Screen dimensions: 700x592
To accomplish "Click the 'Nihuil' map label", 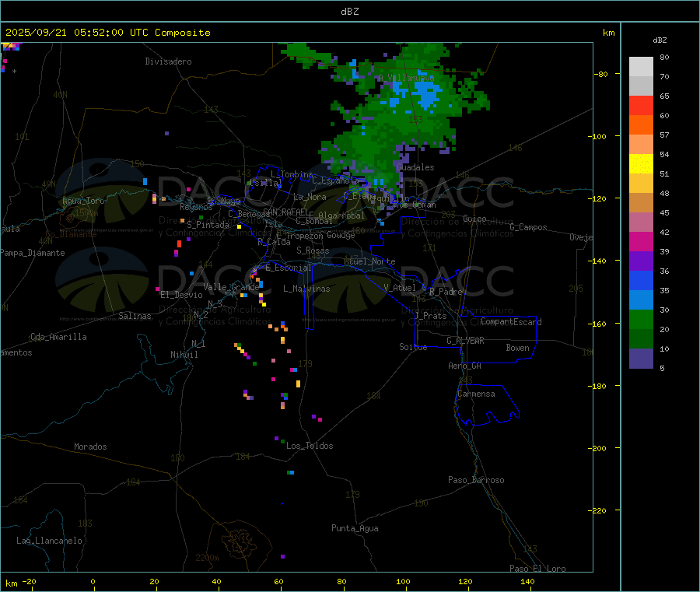I will [184, 355].
